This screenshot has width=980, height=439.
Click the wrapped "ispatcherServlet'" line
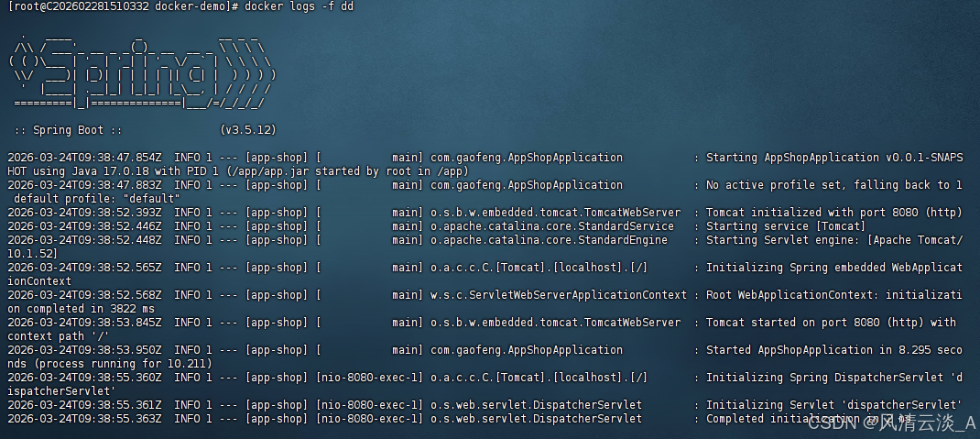pyautogui.click(x=62, y=391)
